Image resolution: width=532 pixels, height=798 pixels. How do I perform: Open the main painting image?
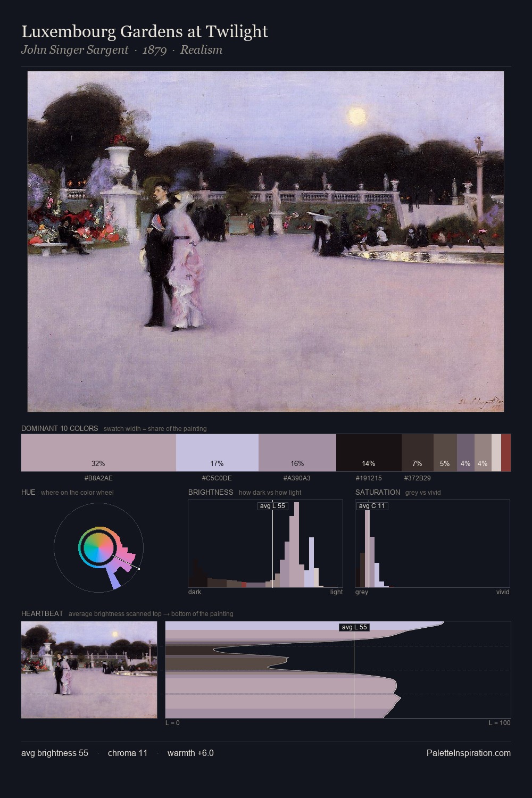pos(266,242)
